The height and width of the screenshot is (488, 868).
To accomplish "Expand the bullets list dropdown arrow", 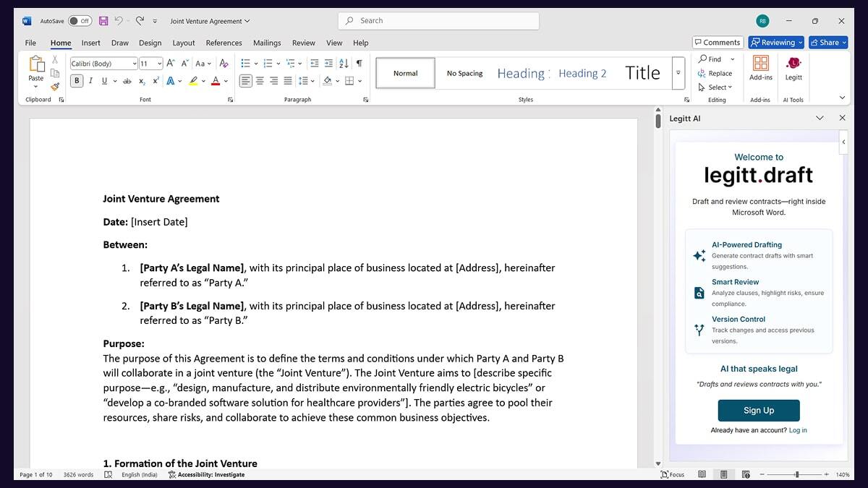I will (256, 64).
